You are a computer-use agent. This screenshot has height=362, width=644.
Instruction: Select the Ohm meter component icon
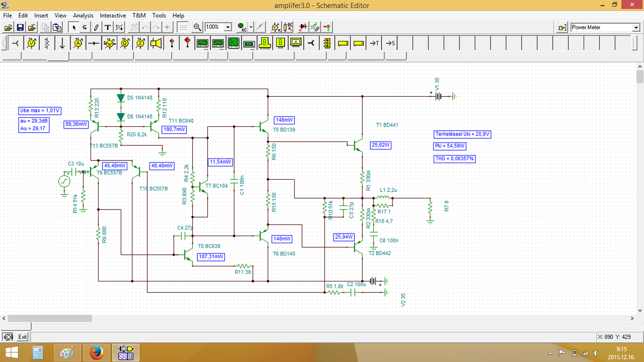coord(125,43)
